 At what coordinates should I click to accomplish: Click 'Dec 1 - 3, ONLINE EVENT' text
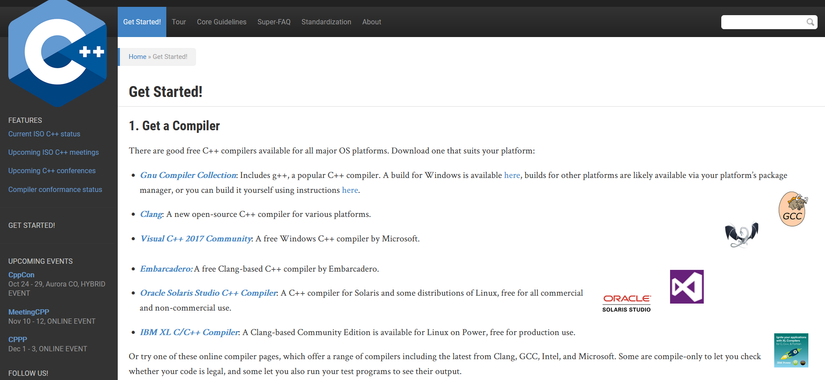click(x=47, y=349)
